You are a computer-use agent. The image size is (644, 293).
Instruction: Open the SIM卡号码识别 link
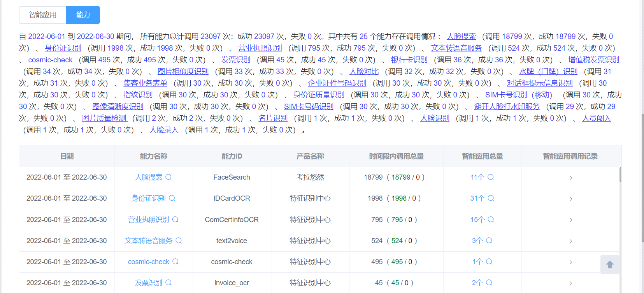[x=309, y=106]
